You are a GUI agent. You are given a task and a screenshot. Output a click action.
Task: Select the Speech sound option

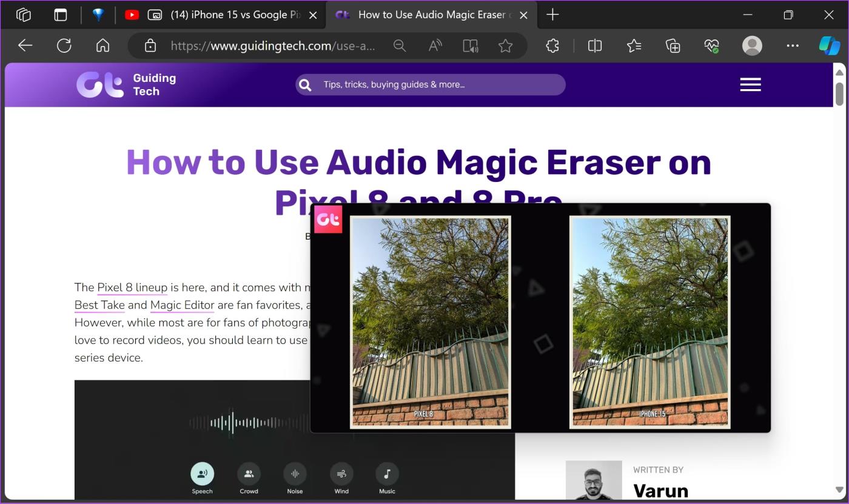(x=202, y=479)
